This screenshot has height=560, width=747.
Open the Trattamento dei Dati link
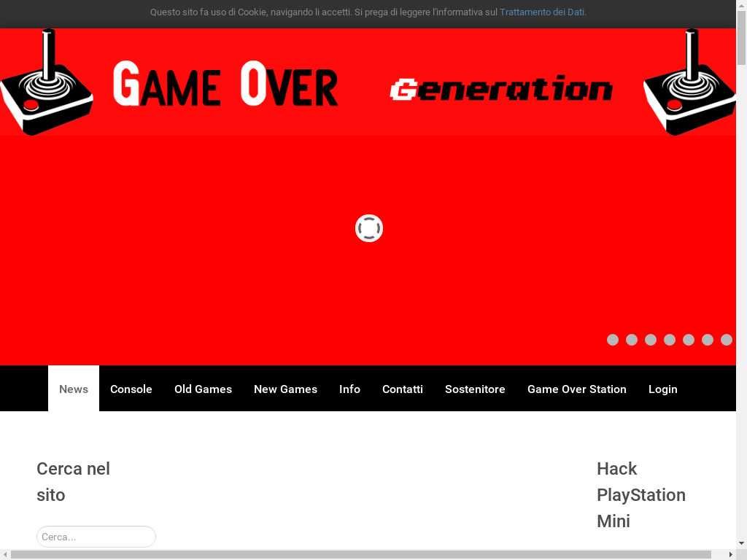coord(542,12)
